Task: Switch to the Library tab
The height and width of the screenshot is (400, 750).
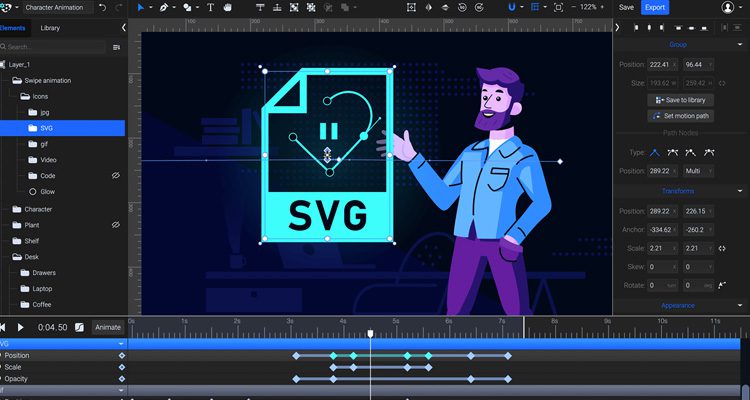Action: 50,28
